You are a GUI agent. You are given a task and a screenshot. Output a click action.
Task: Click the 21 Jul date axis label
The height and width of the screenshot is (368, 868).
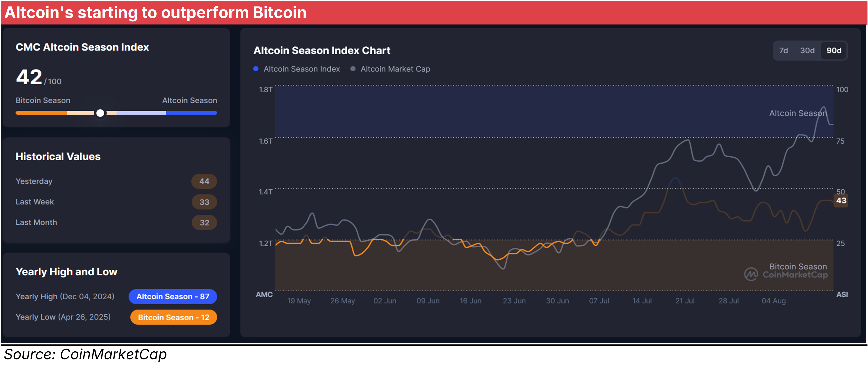tap(685, 301)
